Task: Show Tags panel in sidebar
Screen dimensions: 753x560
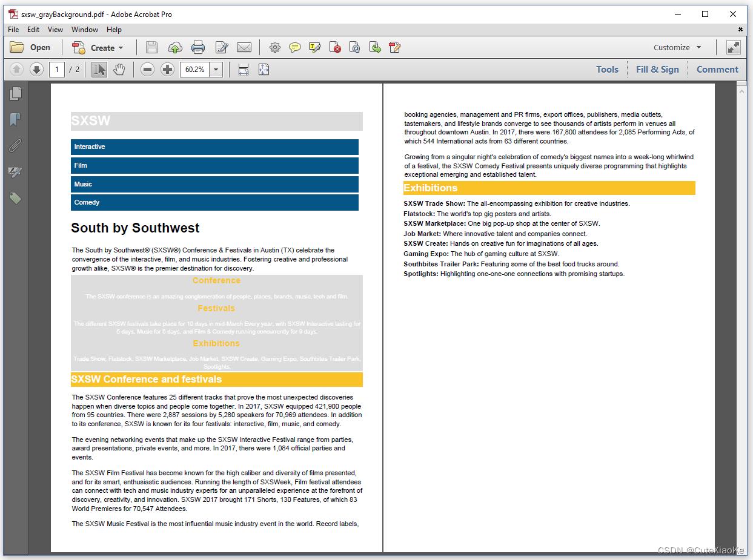Action: point(15,198)
